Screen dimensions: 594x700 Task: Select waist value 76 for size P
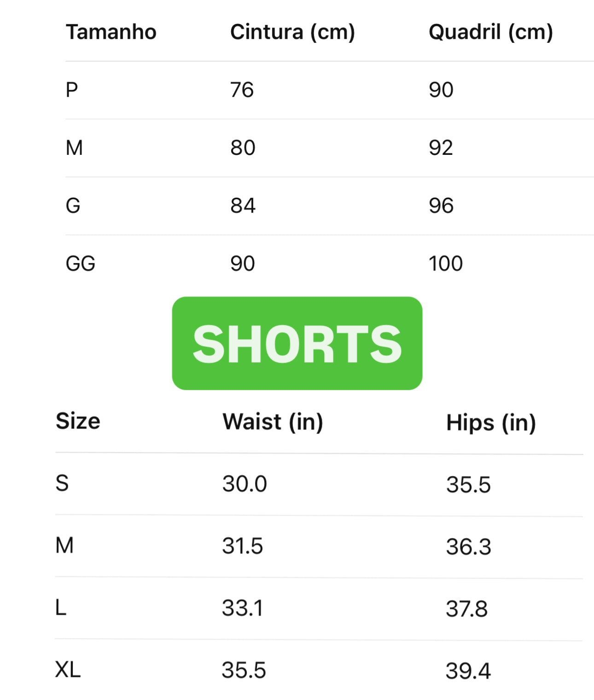click(x=242, y=90)
